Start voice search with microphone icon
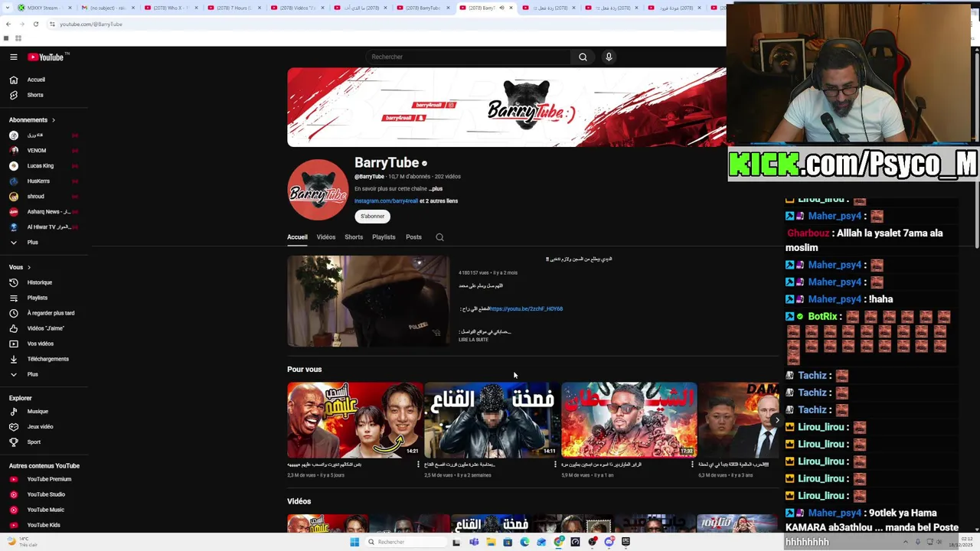 coord(609,57)
